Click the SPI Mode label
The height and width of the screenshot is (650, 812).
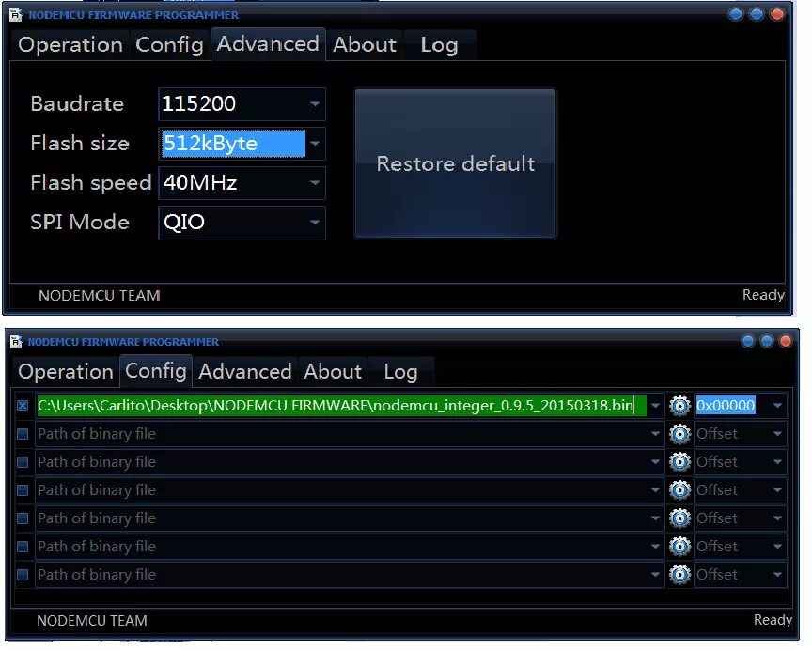pos(80,222)
